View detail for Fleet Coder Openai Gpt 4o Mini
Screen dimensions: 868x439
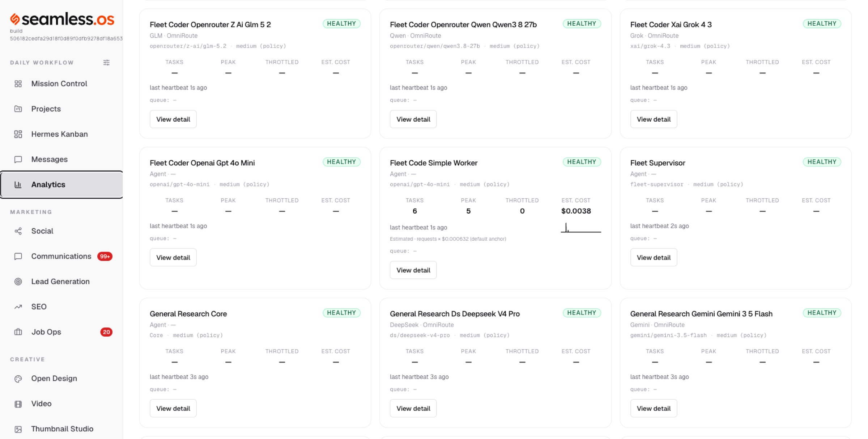click(173, 257)
